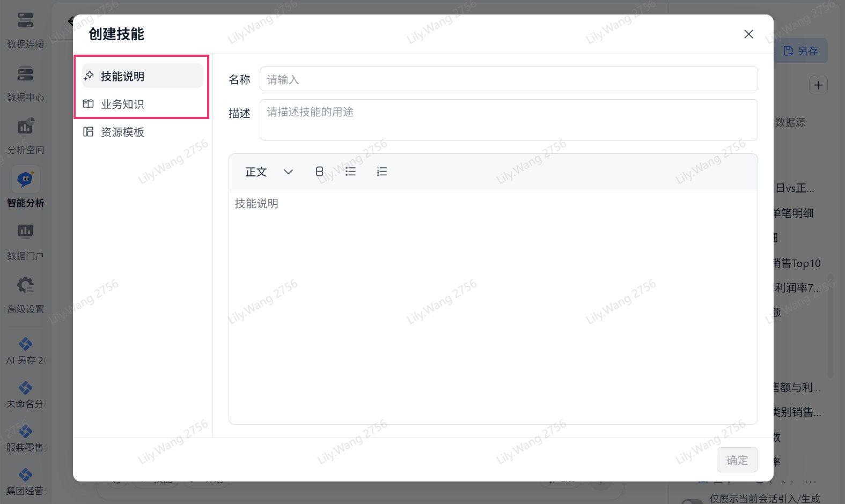Viewport: 845px width, 504px height.
Task: Open the 服装零售 sidebar item
Action: 25,438
